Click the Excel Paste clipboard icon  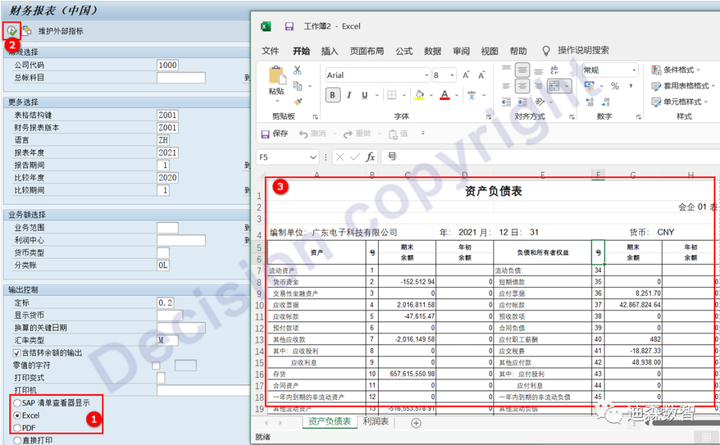(276, 75)
